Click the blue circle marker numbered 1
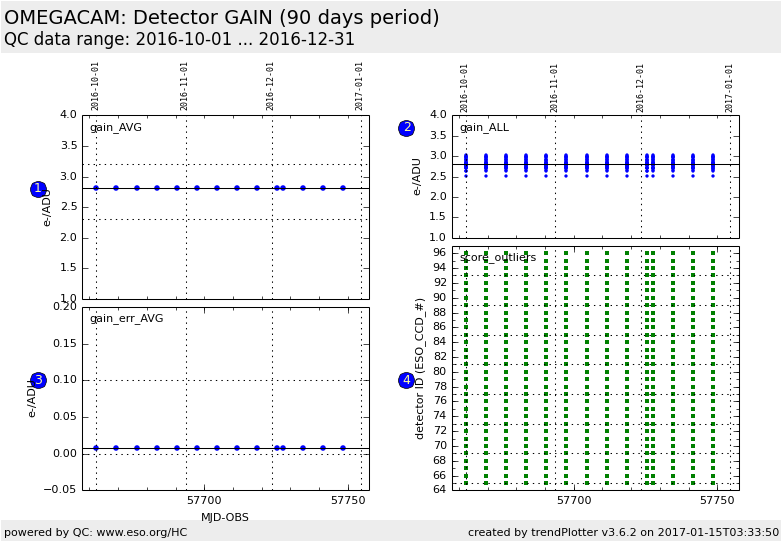The height and width of the screenshot is (542, 782). (38, 189)
